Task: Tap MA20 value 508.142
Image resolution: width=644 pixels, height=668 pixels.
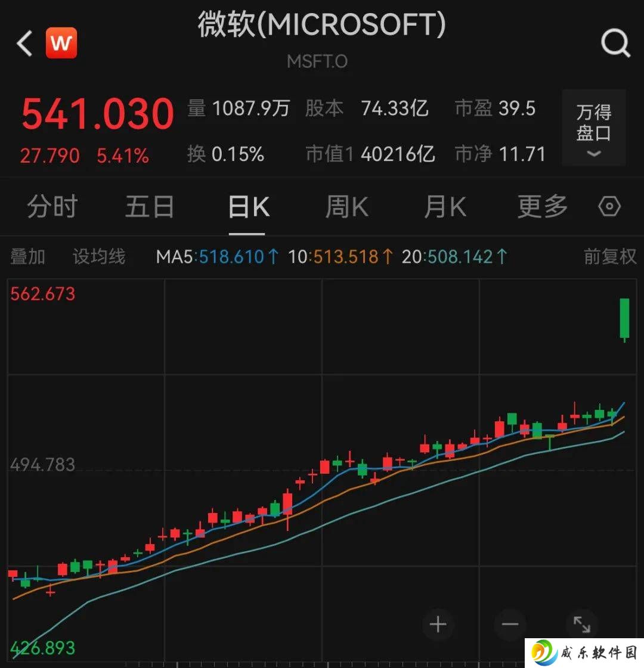Action: pos(460,257)
